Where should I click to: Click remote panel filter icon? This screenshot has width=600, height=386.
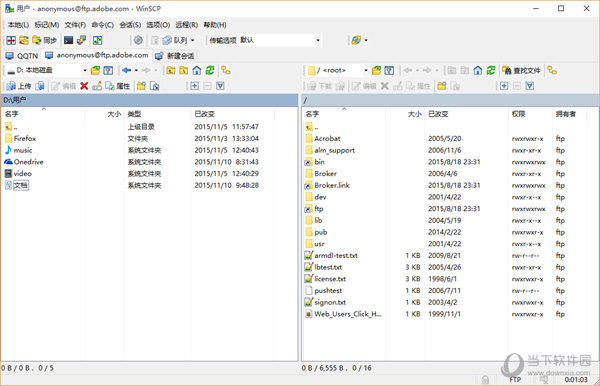pyautogui.click(x=389, y=70)
